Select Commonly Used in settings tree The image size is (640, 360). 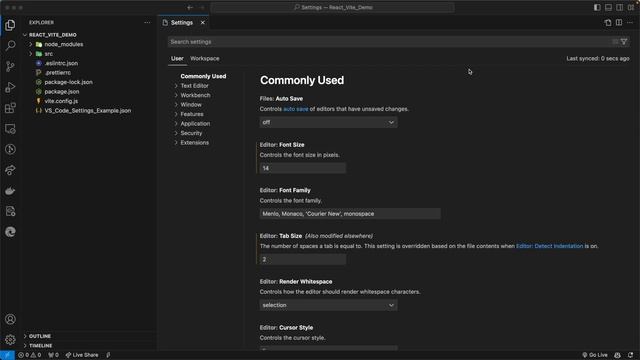pos(203,76)
